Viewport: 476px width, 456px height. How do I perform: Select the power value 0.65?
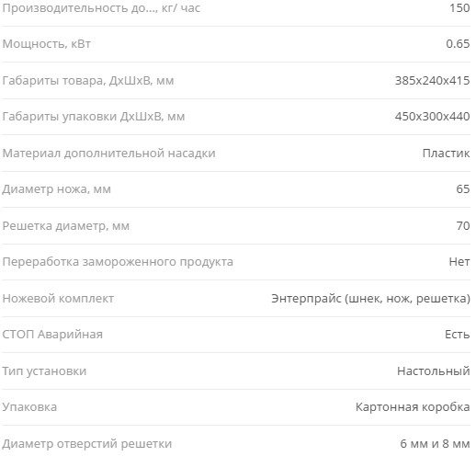tap(458, 44)
